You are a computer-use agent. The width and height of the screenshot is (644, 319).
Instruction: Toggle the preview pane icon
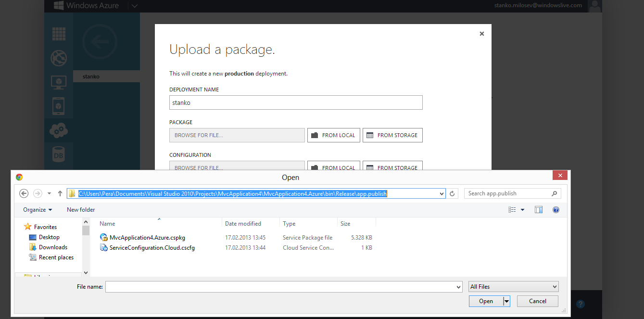539,210
